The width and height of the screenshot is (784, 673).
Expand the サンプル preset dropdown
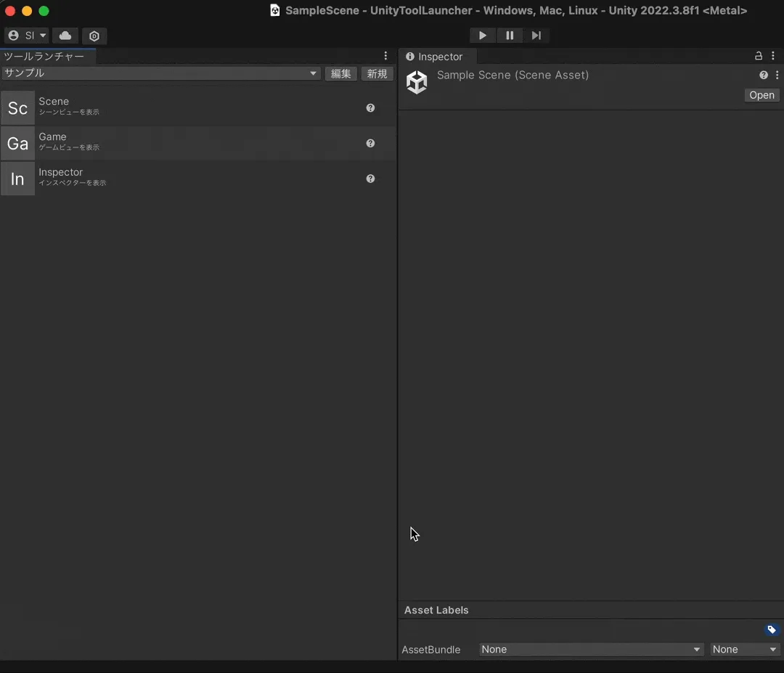(x=161, y=73)
